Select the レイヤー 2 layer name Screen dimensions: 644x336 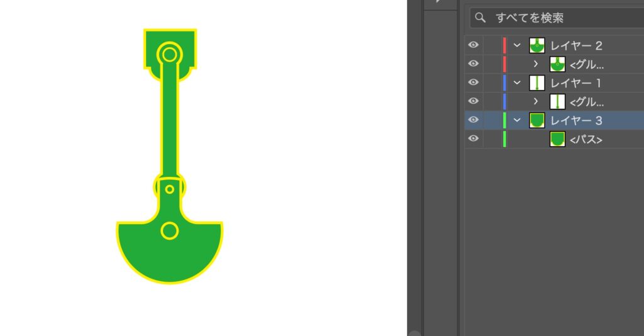coord(576,45)
